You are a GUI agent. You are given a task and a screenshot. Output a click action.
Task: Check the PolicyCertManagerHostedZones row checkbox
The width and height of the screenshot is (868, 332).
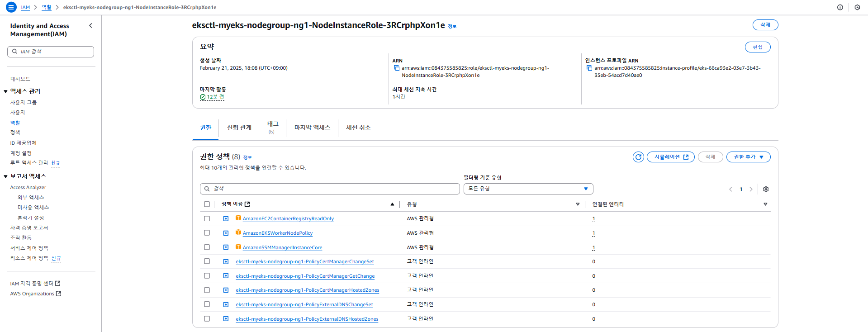207,290
